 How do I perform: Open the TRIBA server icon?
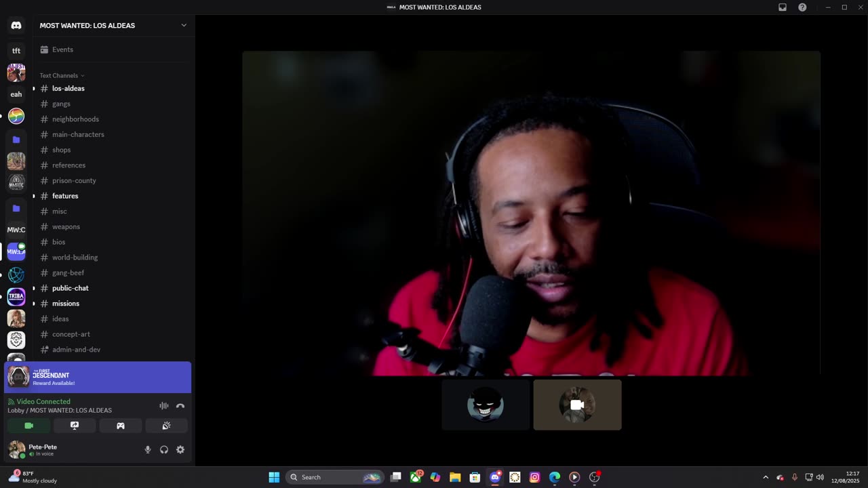tap(16, 296)
